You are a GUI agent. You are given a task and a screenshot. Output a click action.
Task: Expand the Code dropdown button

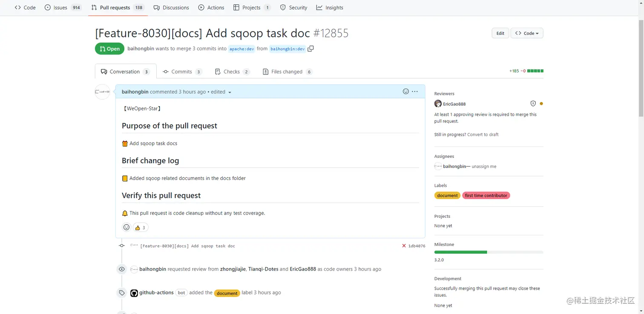526,33
